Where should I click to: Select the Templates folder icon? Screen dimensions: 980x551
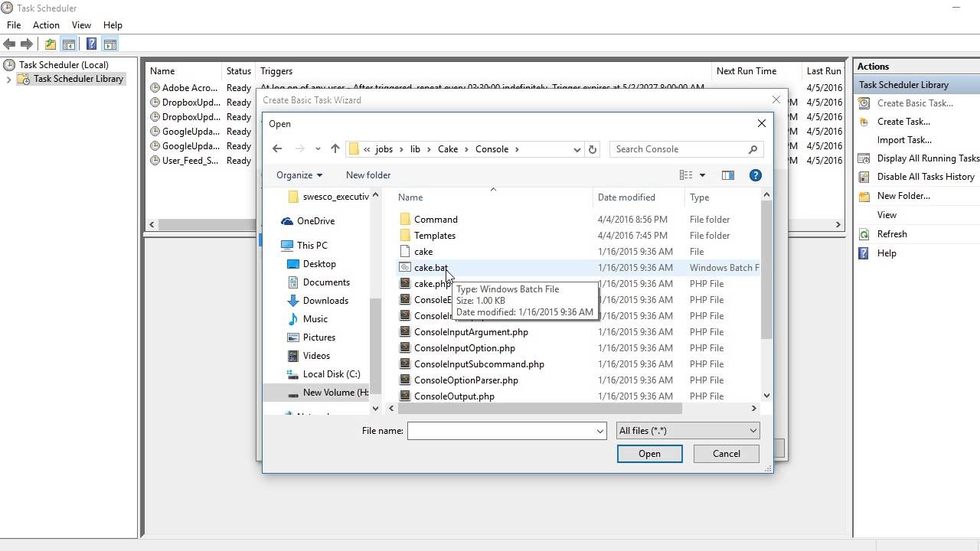[x=405, y=236]
